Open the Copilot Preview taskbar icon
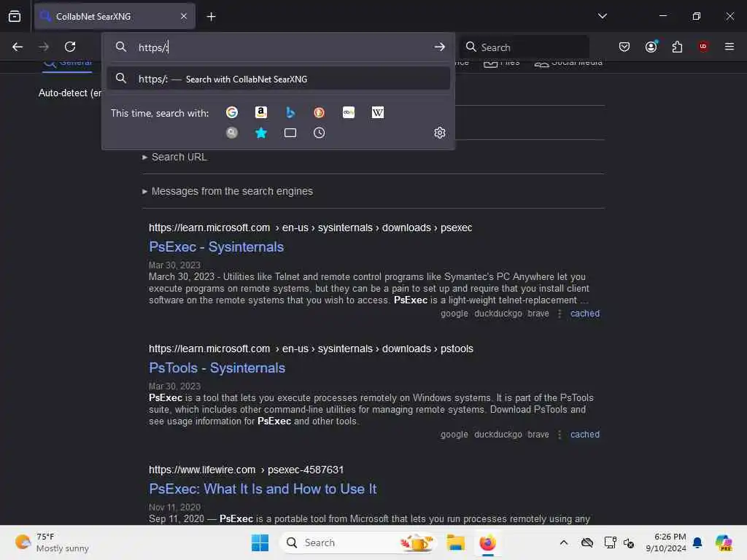747x560 pixels. pos(724,542)
